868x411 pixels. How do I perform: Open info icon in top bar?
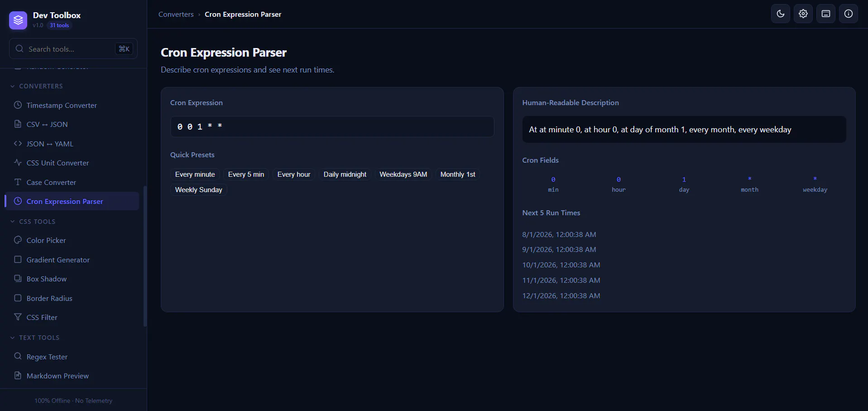click(x=849, y=14)
